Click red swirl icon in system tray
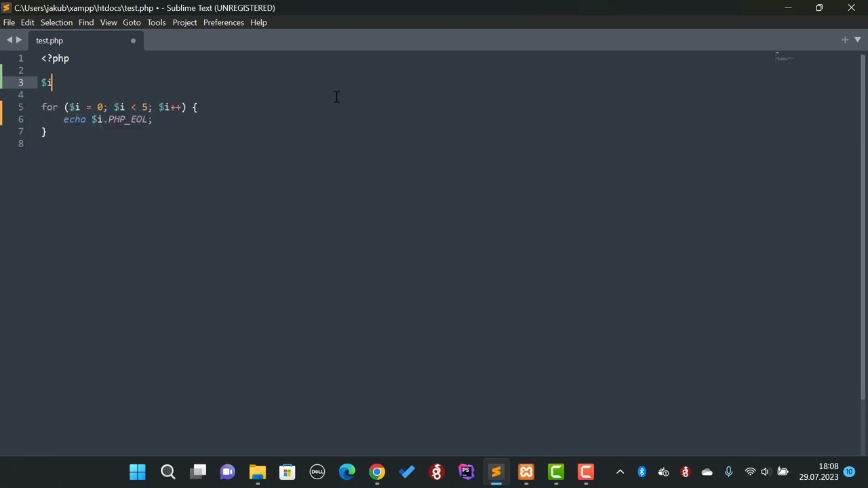The height and width of the screenshot is (488, 868). 685,472
